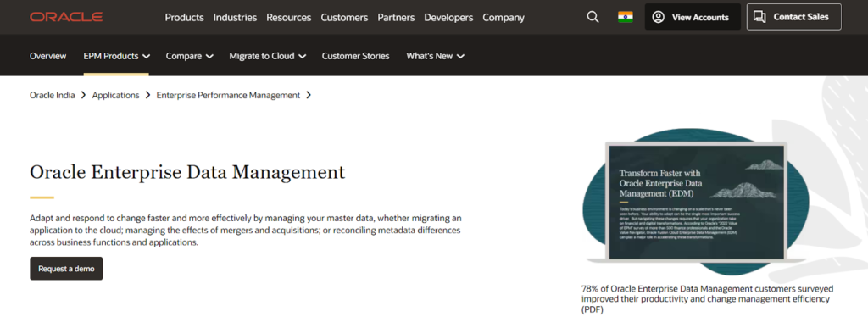Open the Products menu

pyautogui.click(x=184, y=17)
